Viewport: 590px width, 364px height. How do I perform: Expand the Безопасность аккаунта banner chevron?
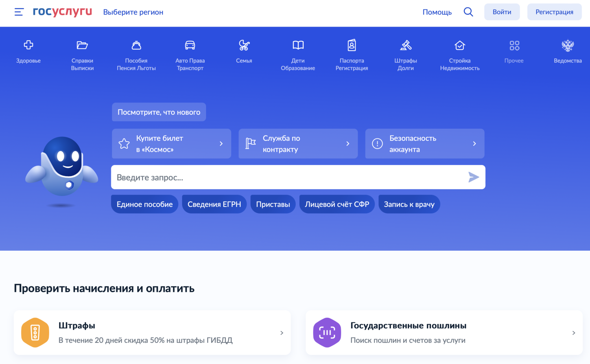[x=474, y=143]
